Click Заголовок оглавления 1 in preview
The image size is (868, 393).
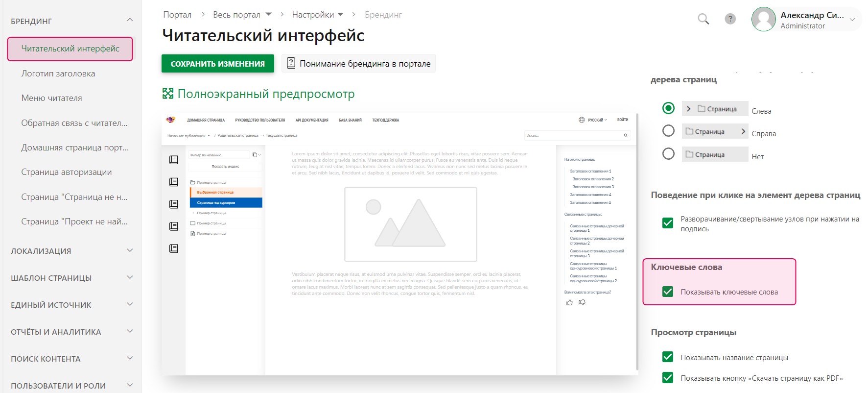pyautogui.click(x=590, y=171)
